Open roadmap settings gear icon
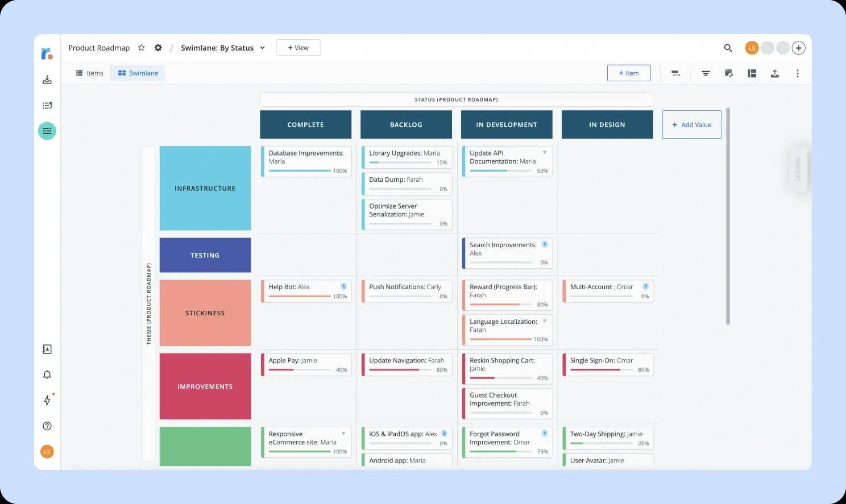 click(158, 48)
